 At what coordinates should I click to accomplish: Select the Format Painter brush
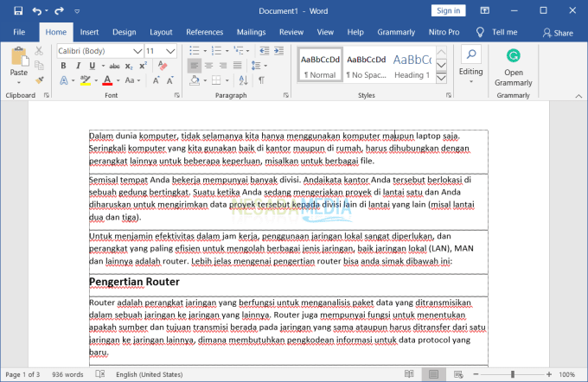tap(39, 80)
